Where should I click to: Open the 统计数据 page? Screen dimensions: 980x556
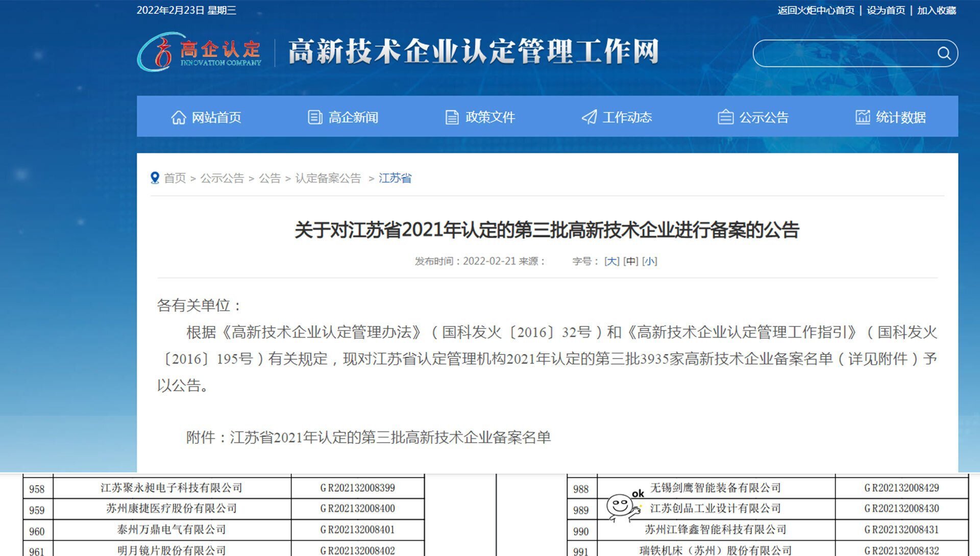click(901, 117)
